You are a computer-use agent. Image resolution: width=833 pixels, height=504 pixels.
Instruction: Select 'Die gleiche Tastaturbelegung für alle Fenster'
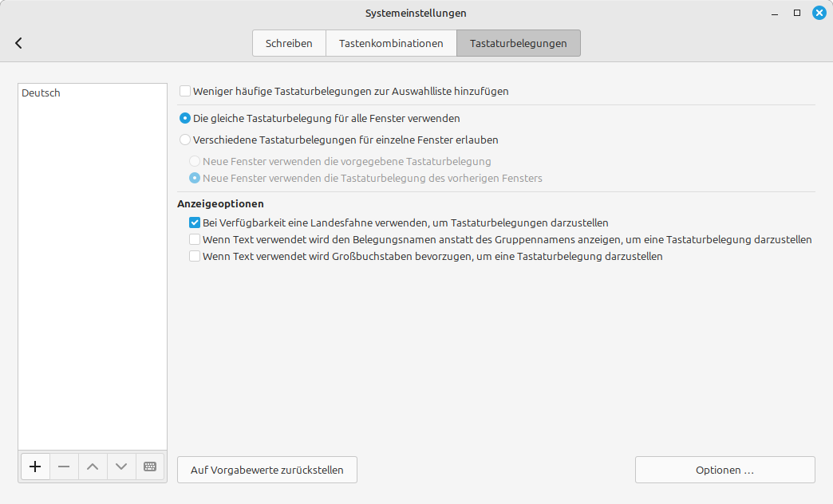[x=185, y=119]
